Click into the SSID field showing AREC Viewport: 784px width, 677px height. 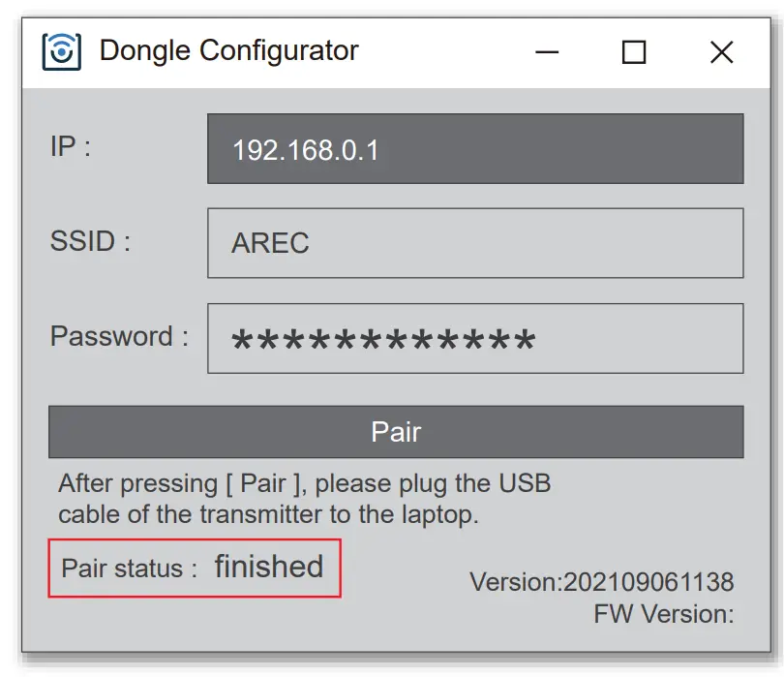pos(474,243)
